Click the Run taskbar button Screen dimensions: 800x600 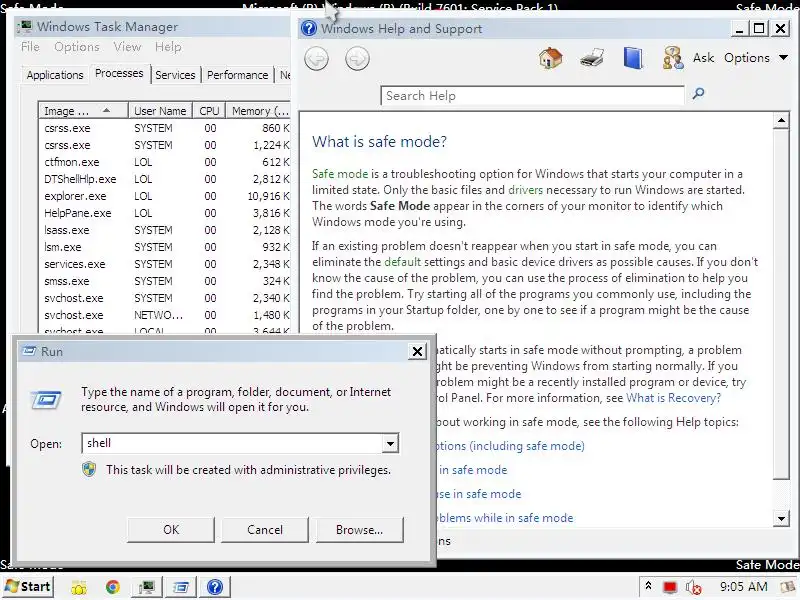[181, 587]
